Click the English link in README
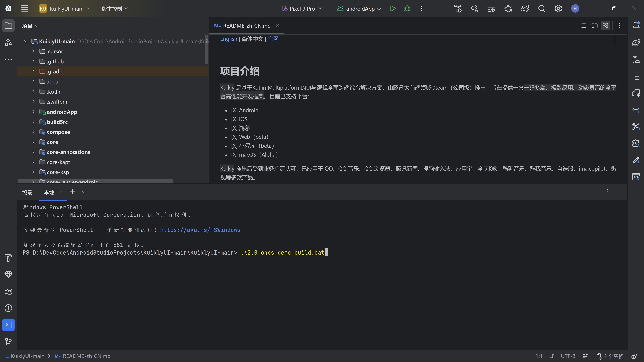The image size is (644, 362). (228, 39)
